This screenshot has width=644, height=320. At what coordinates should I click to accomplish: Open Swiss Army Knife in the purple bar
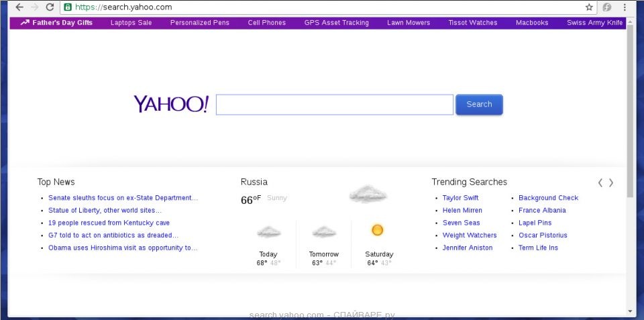[595, 23]
